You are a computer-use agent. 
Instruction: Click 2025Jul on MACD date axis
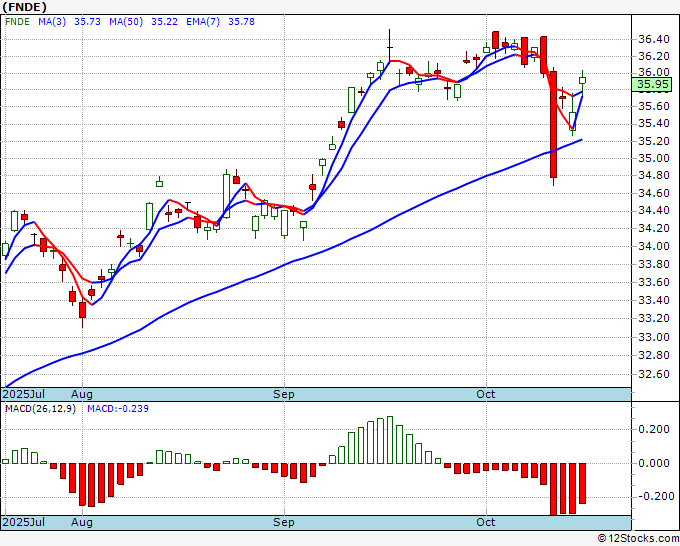tap(23, 522)
